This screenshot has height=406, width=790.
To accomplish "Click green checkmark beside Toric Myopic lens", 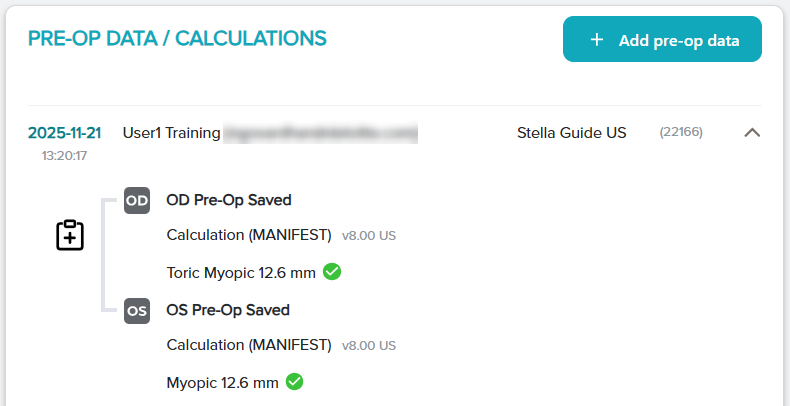I will click(332, 271).
